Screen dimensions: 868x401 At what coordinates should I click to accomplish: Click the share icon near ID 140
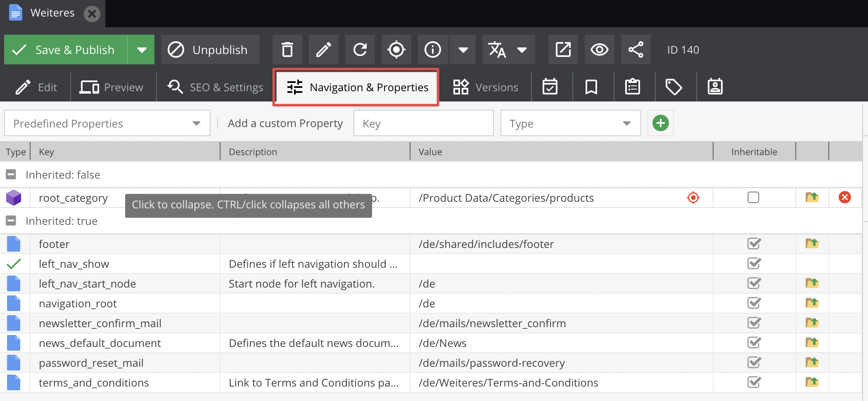tap(636, 50)
